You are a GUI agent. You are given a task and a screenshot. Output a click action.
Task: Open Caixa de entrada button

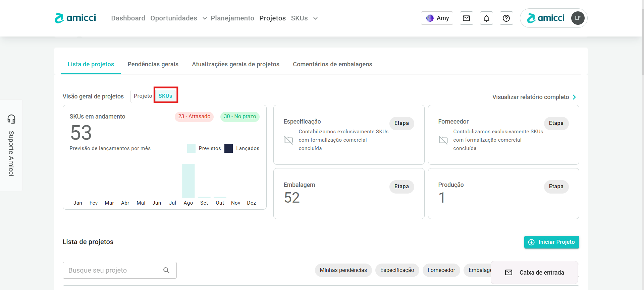tap(534, 273)
